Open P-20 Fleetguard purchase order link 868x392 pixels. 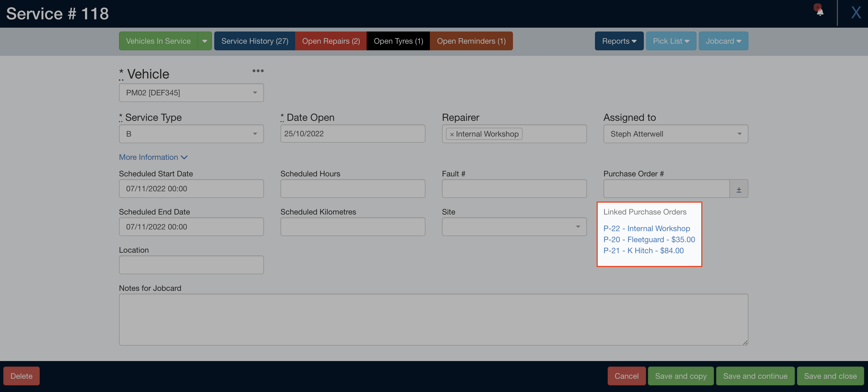(x=649, y=239)
